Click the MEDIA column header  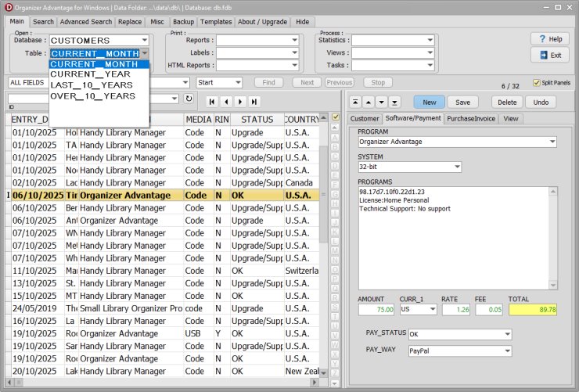[199, 120]
